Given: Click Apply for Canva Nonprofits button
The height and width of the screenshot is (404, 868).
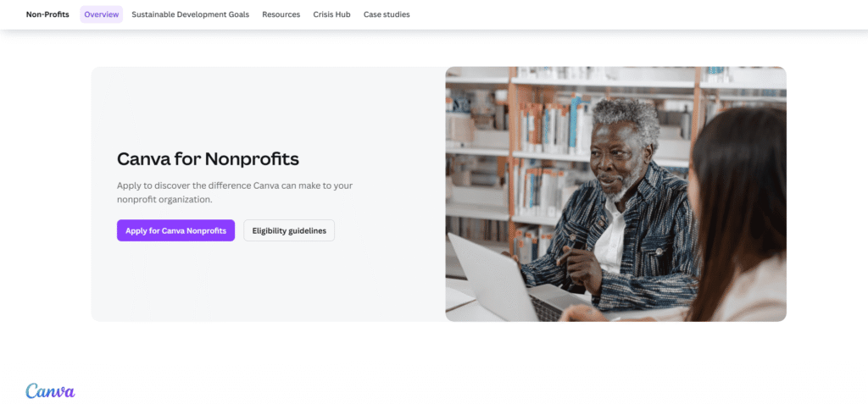Looking at the screenshot, I should [175, 230].
